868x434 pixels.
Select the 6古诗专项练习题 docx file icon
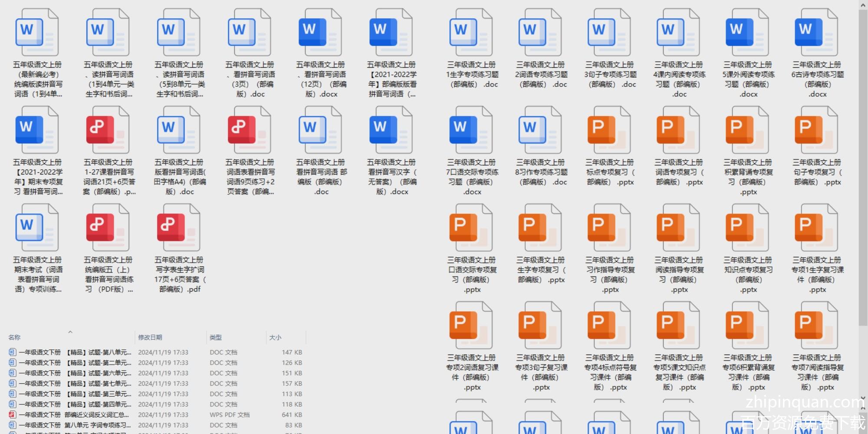pos(816,33)
